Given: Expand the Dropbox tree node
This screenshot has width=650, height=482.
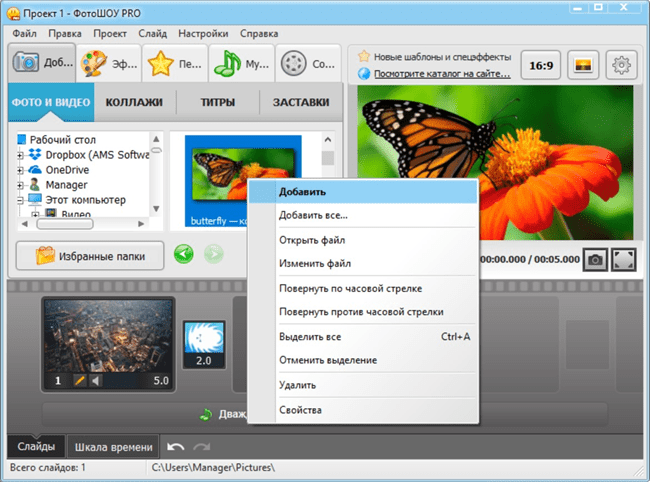Looking at the screenshot, I should click(x=20, y=155).
